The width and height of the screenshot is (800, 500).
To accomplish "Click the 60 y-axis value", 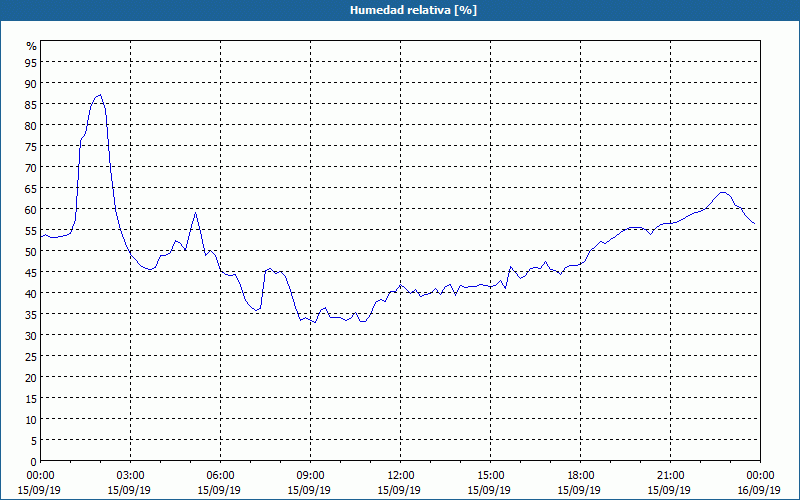I will [31, 209].
